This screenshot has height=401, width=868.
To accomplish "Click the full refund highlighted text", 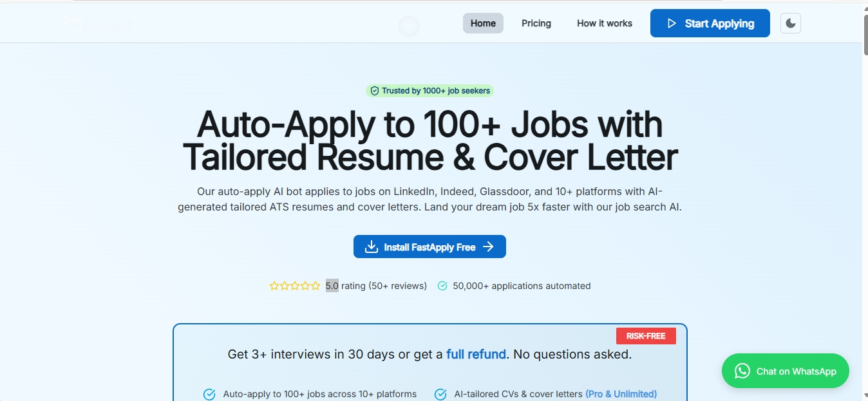I will 476,354.
